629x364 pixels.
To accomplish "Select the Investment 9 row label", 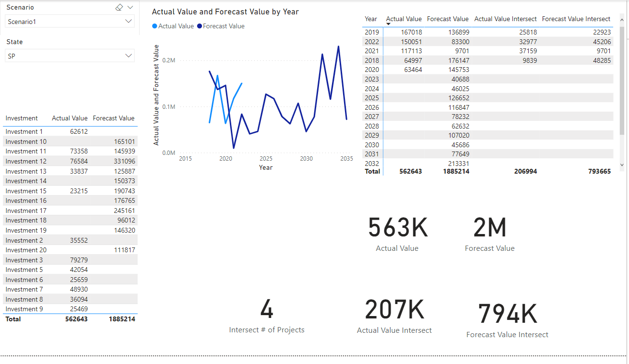I will click(x=24, y=309).
